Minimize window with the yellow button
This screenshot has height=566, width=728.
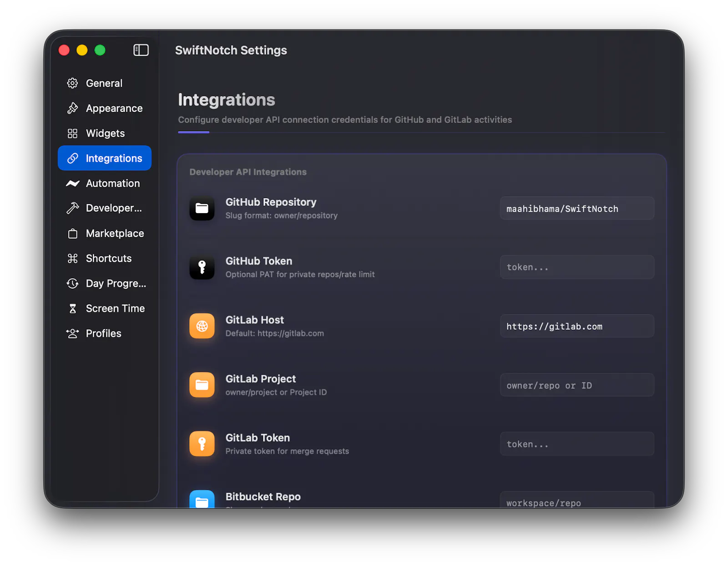pyautogui.click(x=82, y=50)
